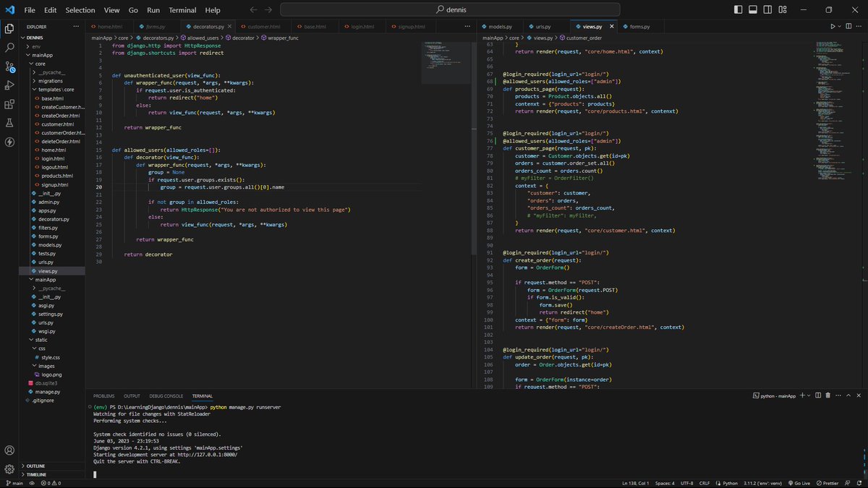Open the Manage gear icon
868x488 pixels.
[x=9, y=469]
